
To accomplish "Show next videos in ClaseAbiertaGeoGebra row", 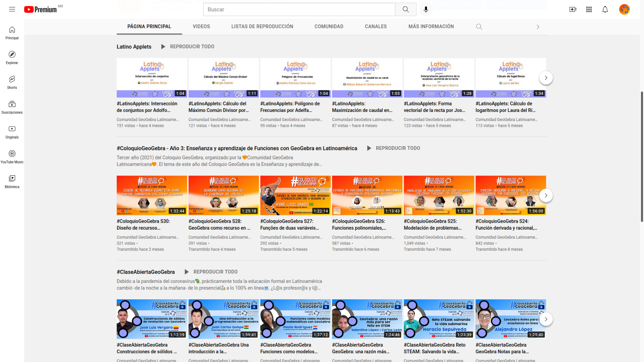I will [x=546, y=319].
